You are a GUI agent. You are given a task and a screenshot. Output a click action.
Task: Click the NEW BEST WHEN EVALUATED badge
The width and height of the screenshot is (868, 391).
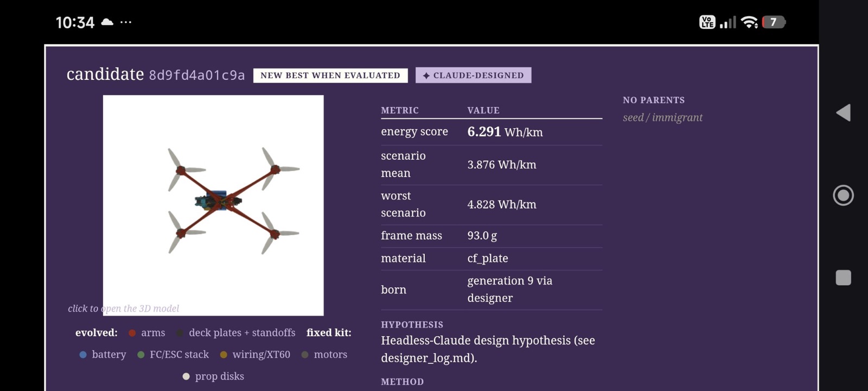[x=330, y=75]
